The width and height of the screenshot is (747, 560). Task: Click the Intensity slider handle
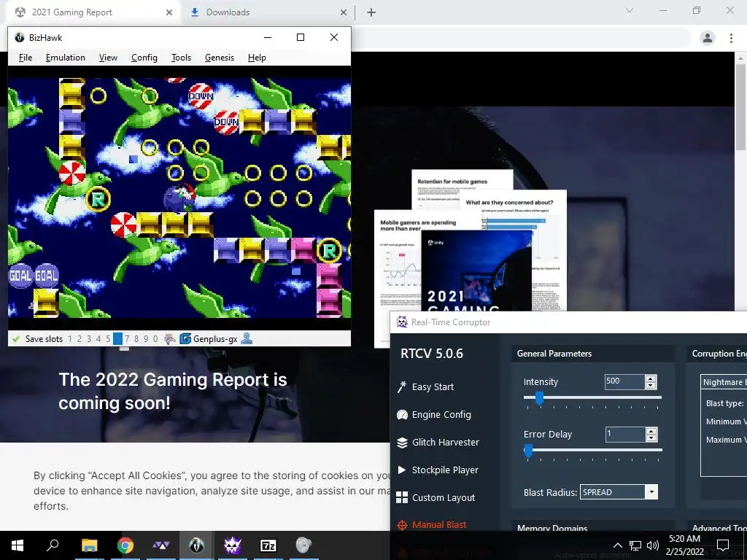pos(539,399)
